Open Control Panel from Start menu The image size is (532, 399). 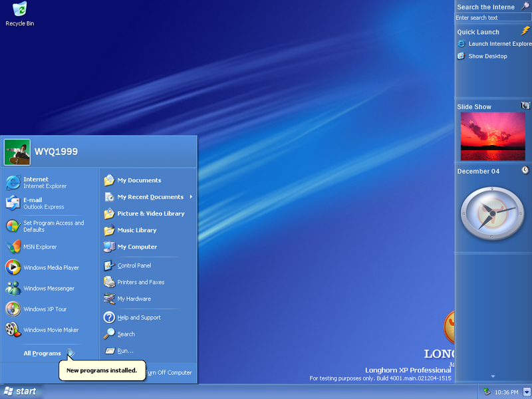pyautogui.click(x=134, y=265)
